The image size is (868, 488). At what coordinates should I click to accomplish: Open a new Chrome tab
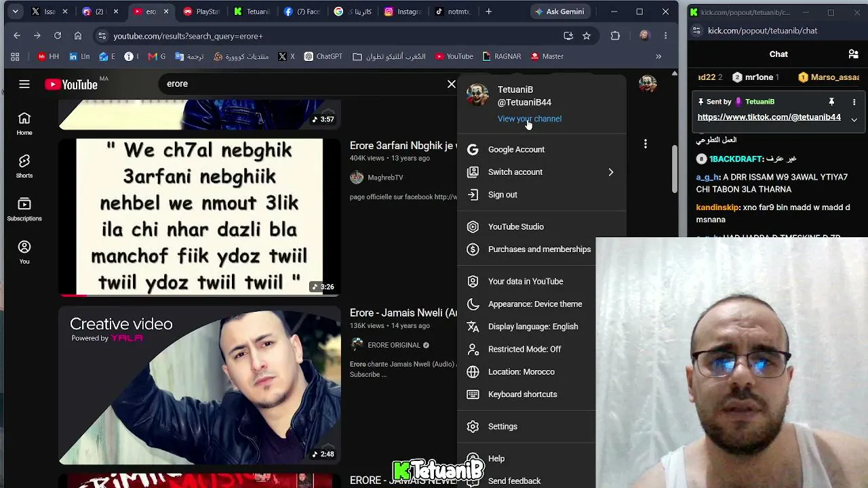coord(488,12)
